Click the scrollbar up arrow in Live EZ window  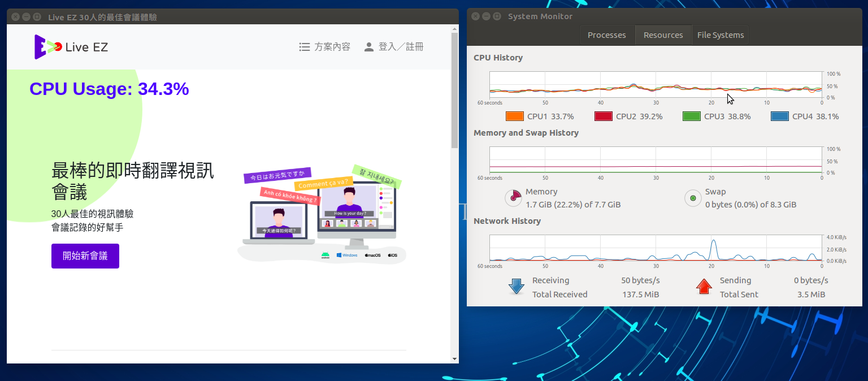tap(454, 28)
